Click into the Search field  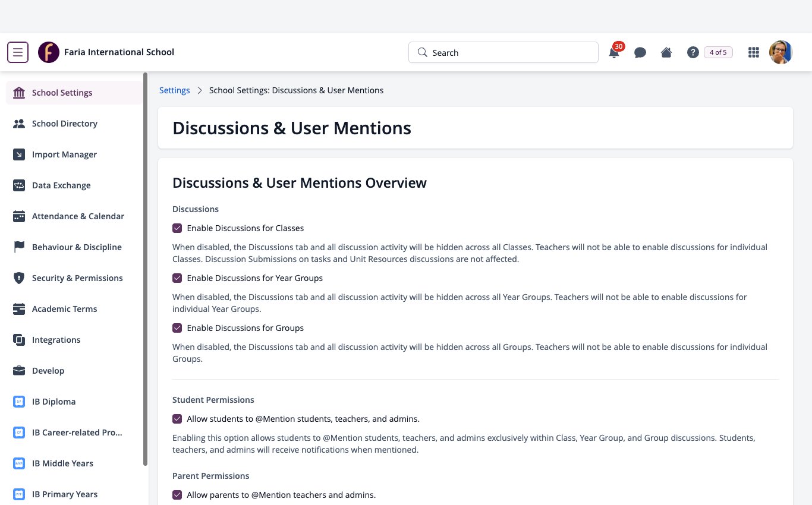point(503,52)
